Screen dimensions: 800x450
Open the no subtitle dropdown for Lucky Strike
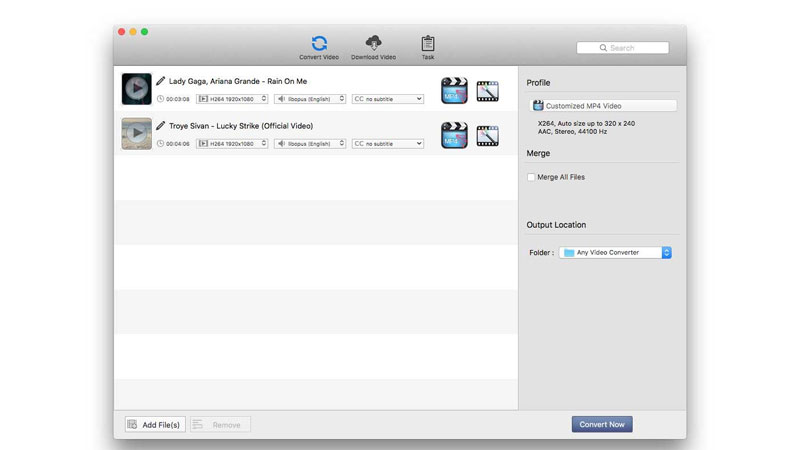[x=388, y=144]
